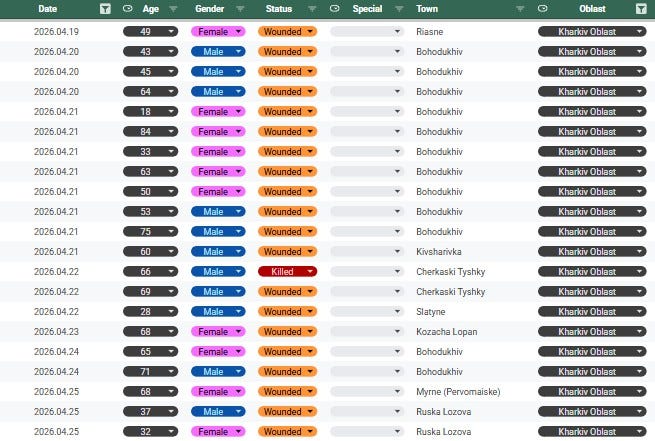Select Cherkaski Tyshky cell in age 69 row
The image size is (655, 441).
pyautogui.click(x=450, y=291)
